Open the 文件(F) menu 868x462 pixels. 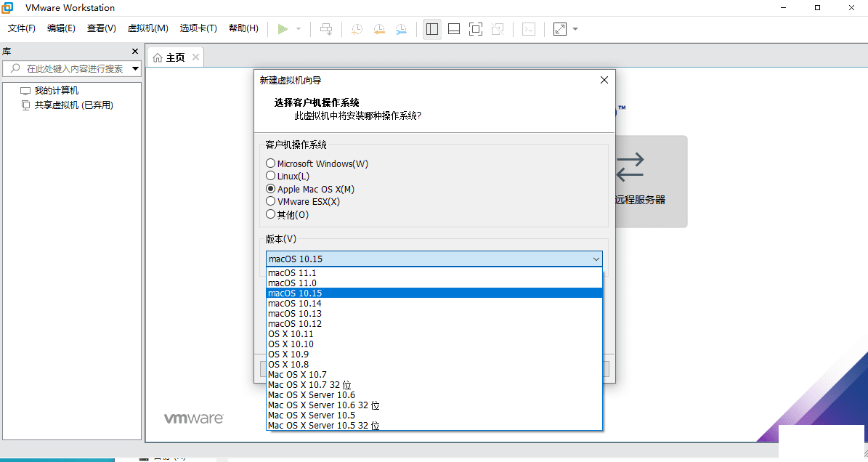[22, 28]
